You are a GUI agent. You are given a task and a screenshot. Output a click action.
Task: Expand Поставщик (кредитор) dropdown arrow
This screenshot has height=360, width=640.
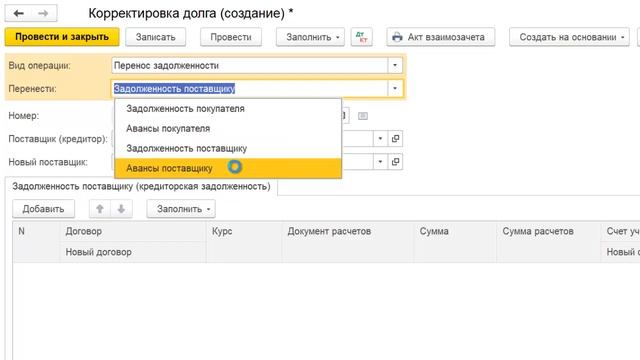click(x=380, y=139)
